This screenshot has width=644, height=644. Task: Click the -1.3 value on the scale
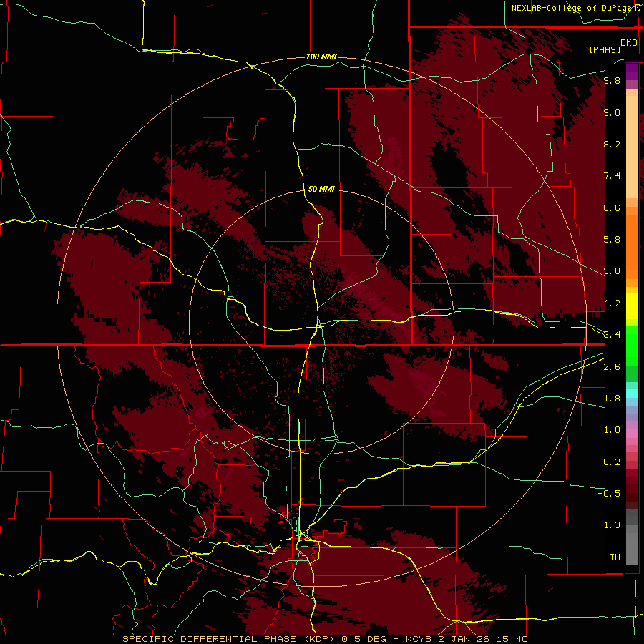[609, 525]
